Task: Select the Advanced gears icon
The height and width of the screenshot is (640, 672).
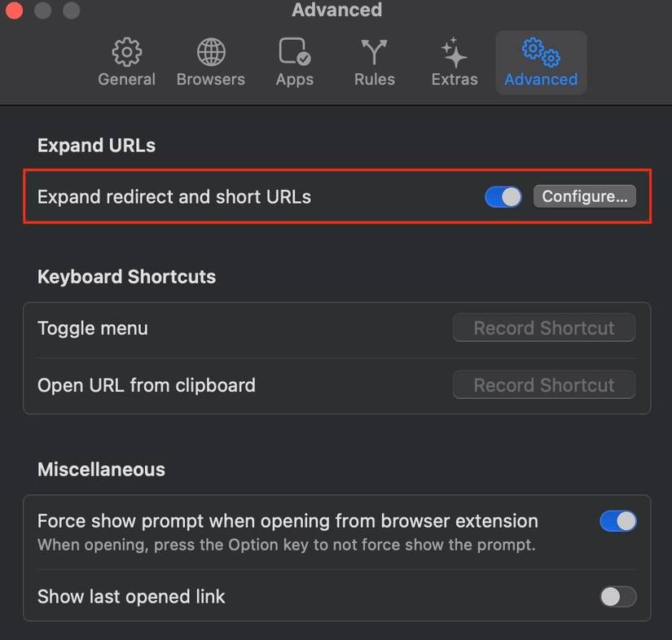Action: (x=541, y=50)
